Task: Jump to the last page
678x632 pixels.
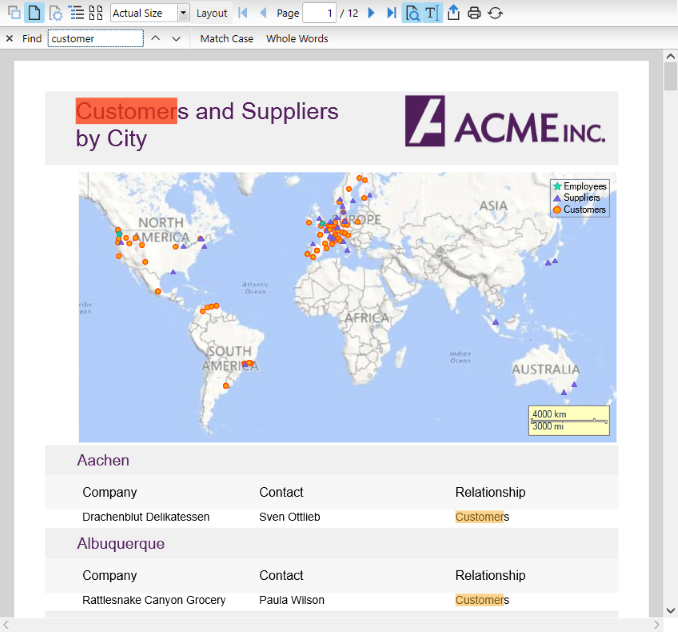Action: pos(391,13)
